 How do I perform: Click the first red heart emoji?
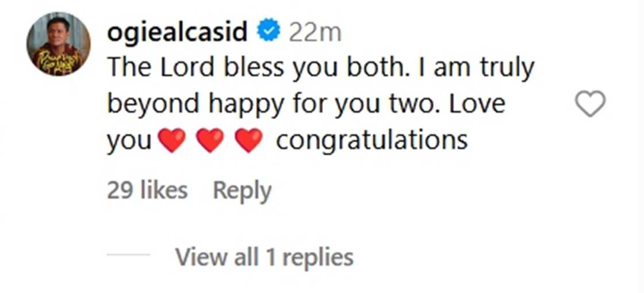[172, 141]
